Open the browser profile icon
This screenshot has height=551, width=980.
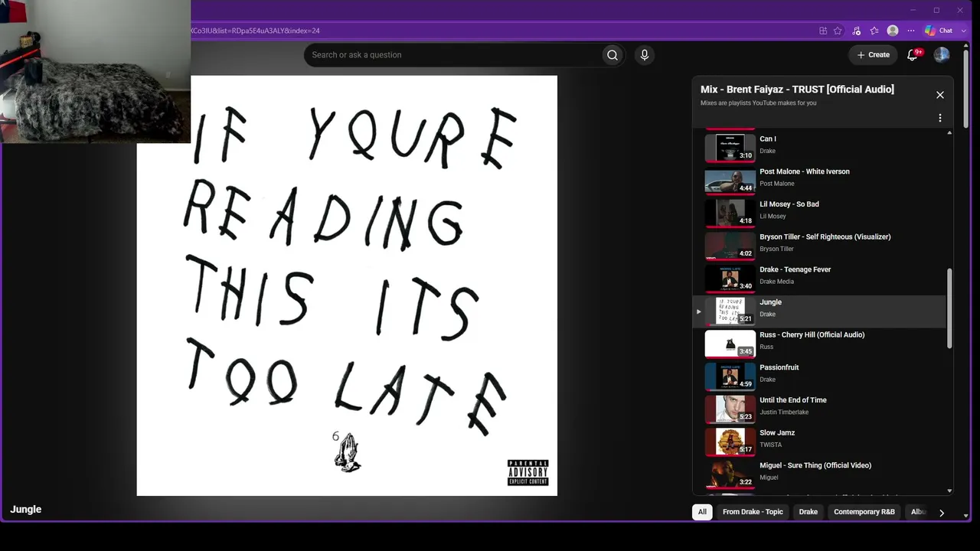tap(893, 31)
